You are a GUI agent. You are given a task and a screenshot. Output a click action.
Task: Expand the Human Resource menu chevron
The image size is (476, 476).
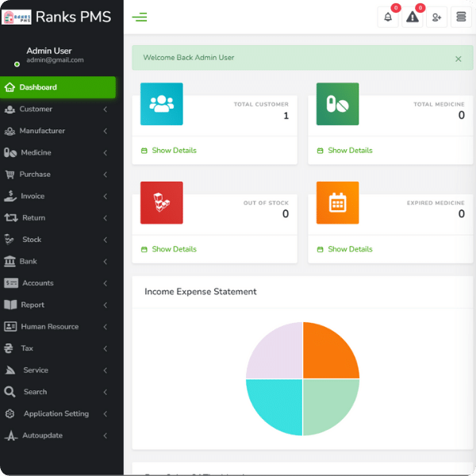point(106,327)
